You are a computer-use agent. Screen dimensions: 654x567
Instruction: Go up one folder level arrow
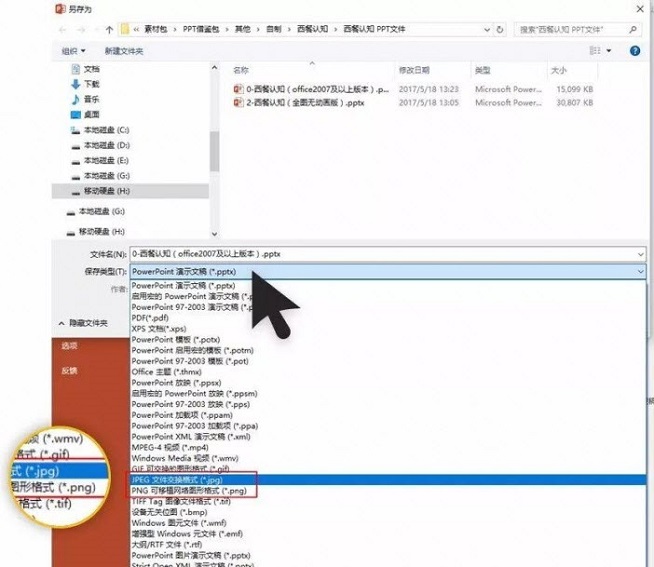tap(109, 30)
